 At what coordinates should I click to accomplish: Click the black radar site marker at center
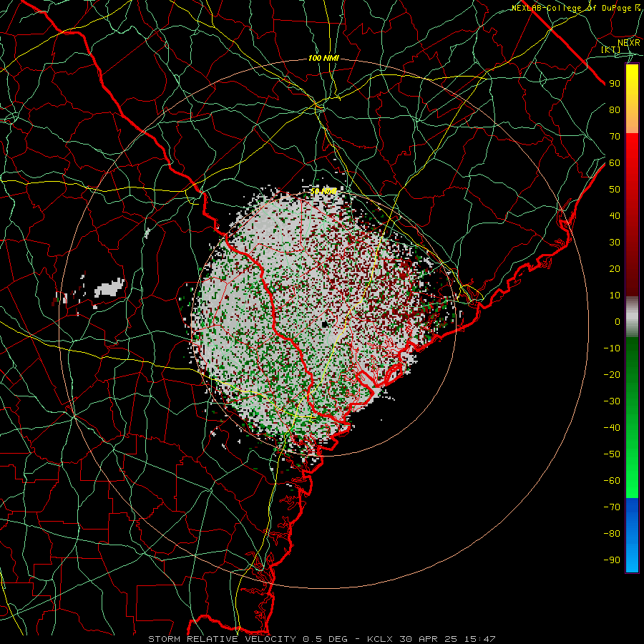(x=325, y=324)
